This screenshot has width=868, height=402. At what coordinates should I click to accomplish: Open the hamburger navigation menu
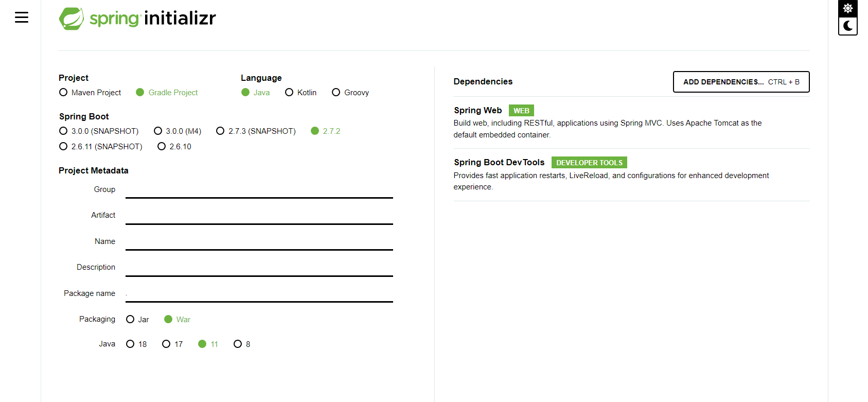[x=22, y=18]
